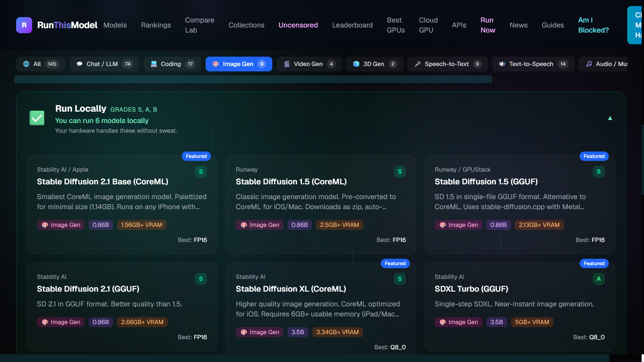Filter by 3D Gen category
Image resolution: width=644 pixels, height=362 pixels.
pyautogui.click(x=375, y=64)
